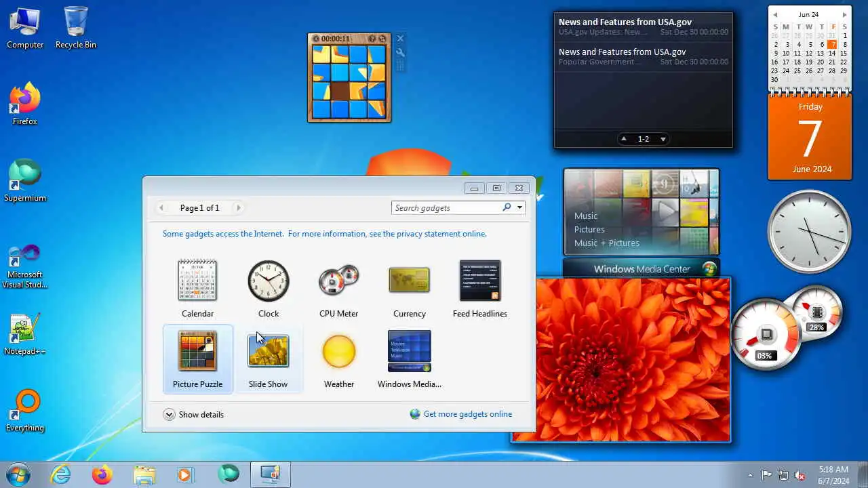The width and height of the screenshot is (868, 488).
Task: Open Windows Media Player from taskbar
Action: [x=185, y=474]
